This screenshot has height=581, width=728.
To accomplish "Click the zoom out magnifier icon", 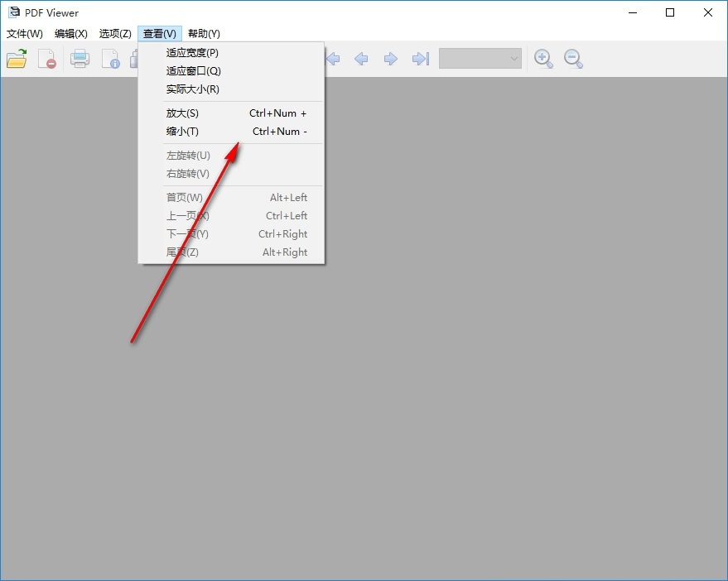I will click(573, 59).
